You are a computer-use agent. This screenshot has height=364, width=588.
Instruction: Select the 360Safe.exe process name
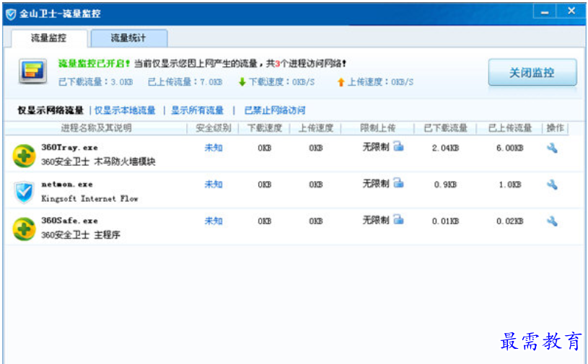[69, 221]
